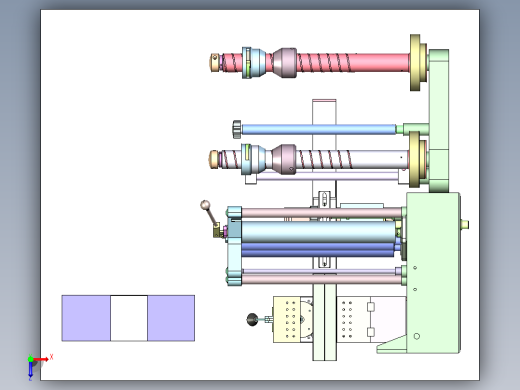
Task: Select the right lavender rectangle block
Action: tap(171, 318)
